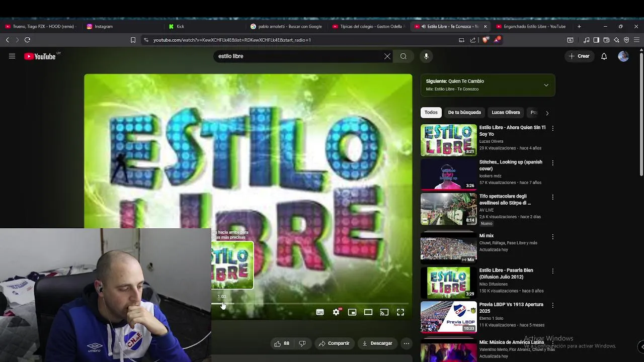The image size is (644, 362).
Task: Open options for Pasarla Bien video
Action: click(x=552, y=271)
